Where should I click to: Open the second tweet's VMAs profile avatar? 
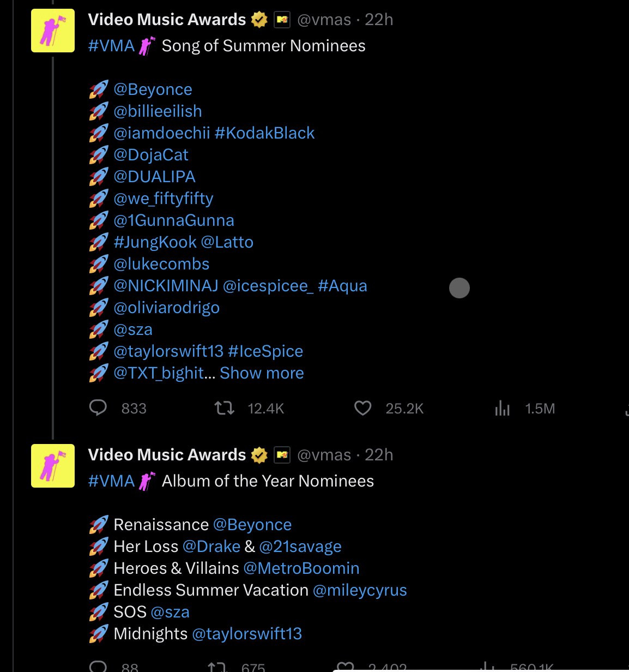click(53, 466)
